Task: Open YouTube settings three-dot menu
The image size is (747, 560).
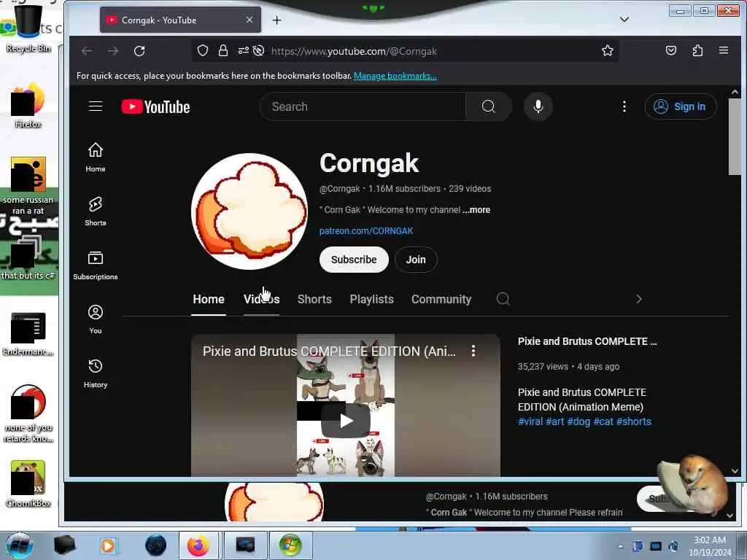Action: coord(624,106)
